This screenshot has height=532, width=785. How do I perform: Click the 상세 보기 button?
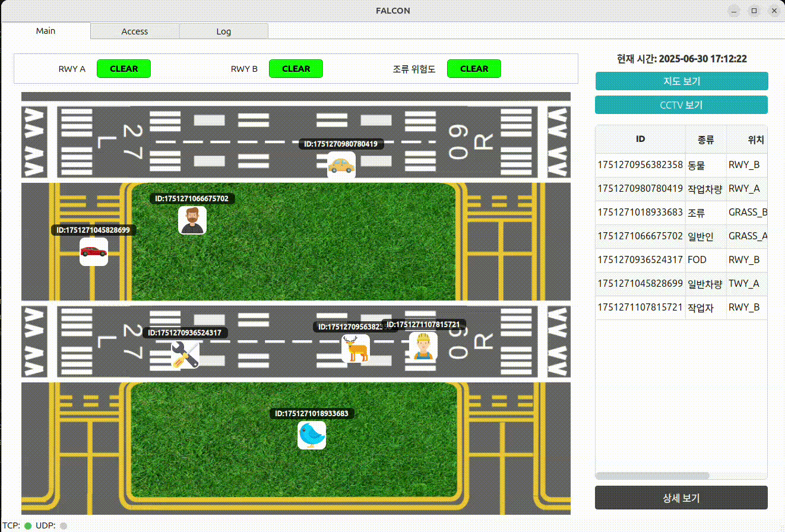tap(681, 498)
